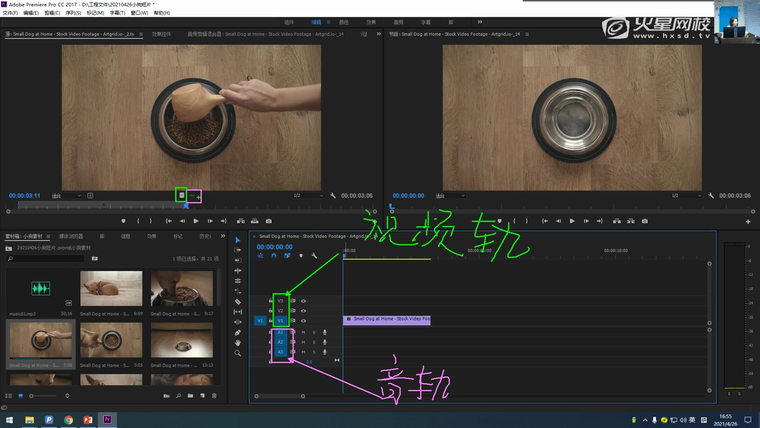Toggle V2 track eye visibility
Image resolution: width=760 pixels, height=428 pixels.
(x=303, y=310)
